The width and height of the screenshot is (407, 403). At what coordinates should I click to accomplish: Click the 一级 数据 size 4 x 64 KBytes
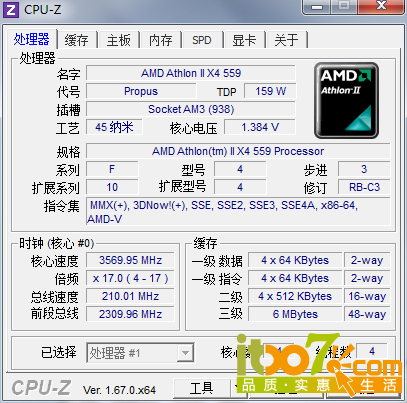295,260
